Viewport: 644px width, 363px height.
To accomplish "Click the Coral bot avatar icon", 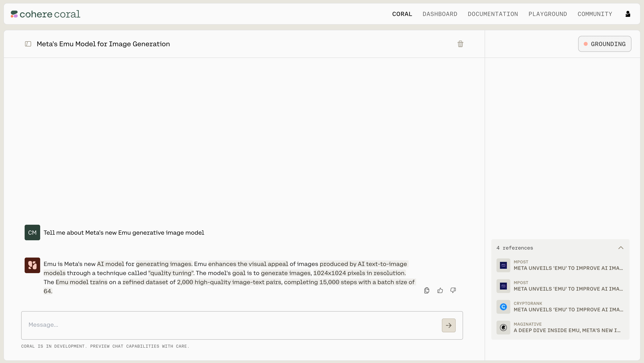I will click(32, 265).
